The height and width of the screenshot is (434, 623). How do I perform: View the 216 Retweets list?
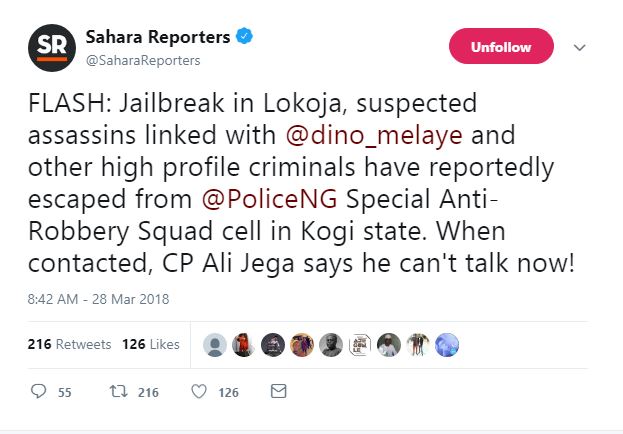[69, 344]
